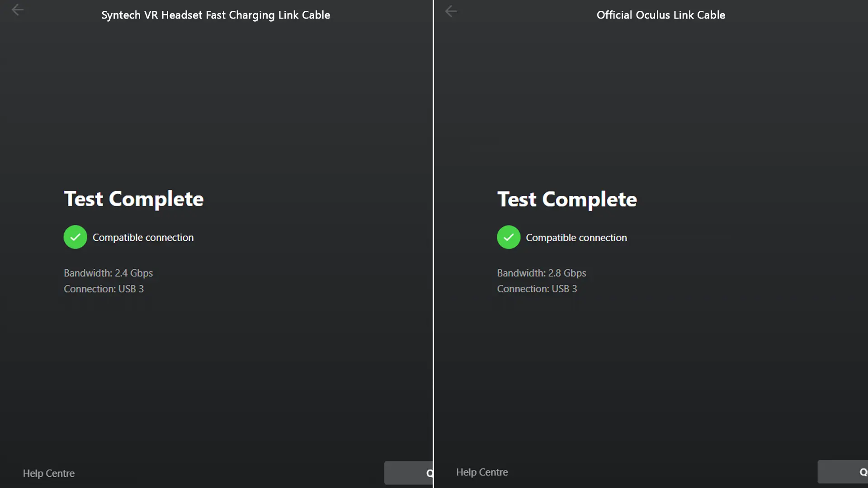Click Compatible connection text in Syntech panel
The width and height of the screenshot is (868, 488).
tap(143, 238)
